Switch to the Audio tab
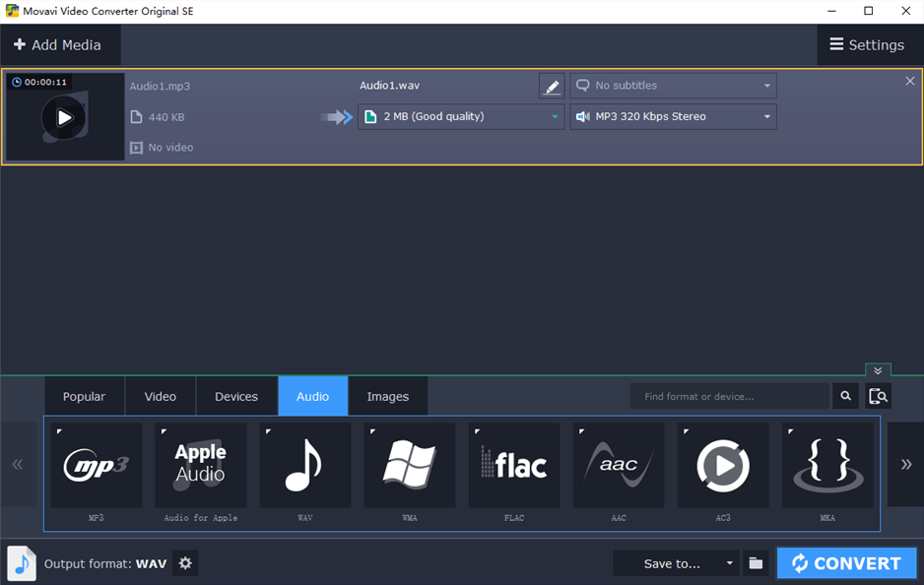 [313, 397]
